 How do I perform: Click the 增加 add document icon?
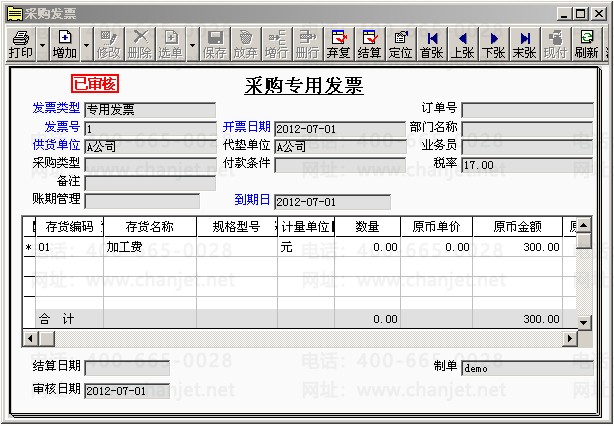pos(65,44)
